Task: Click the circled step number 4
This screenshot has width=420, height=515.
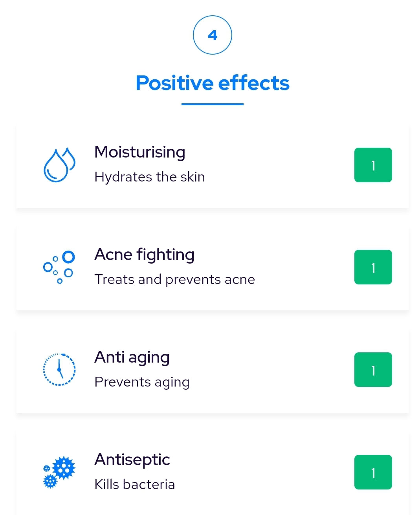Action: 213,35
